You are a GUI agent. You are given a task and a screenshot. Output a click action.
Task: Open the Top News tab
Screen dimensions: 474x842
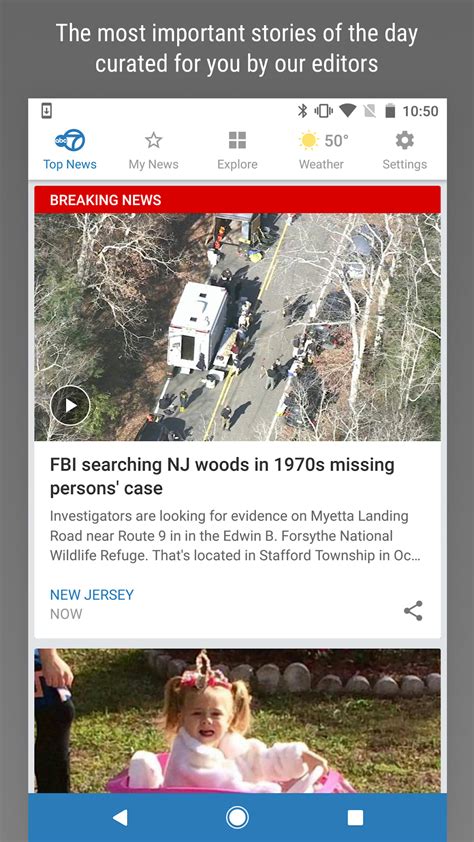coord(70,150)
